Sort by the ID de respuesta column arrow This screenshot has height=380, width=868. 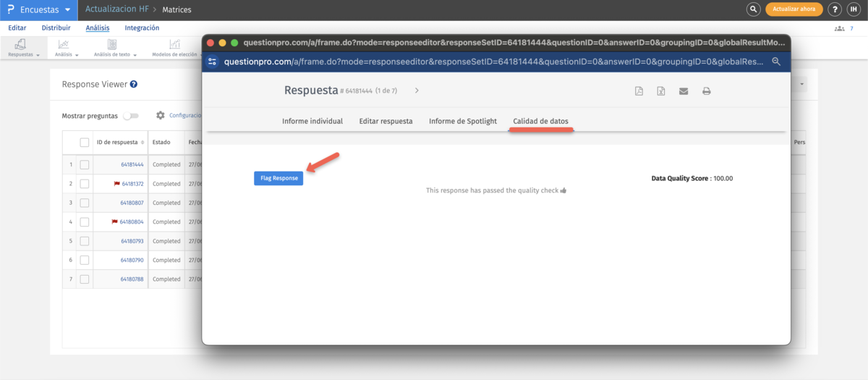[x=142, y=143]
